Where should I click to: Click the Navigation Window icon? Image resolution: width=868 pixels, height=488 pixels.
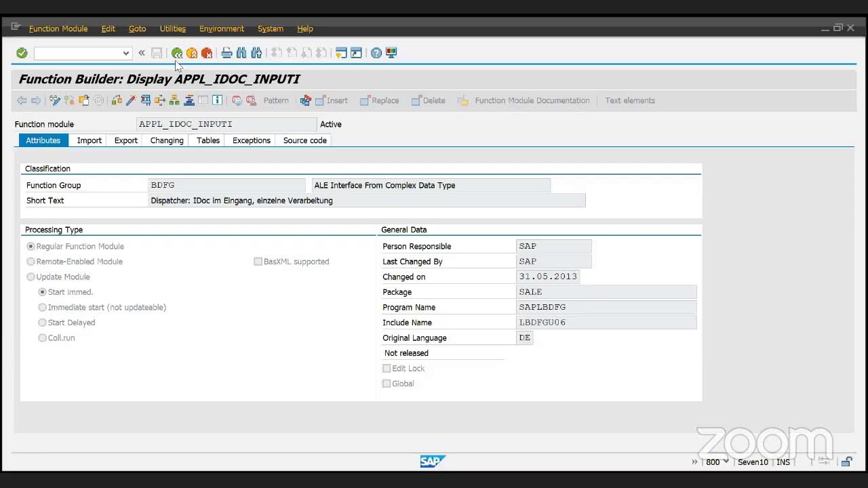tap(189, 100)
